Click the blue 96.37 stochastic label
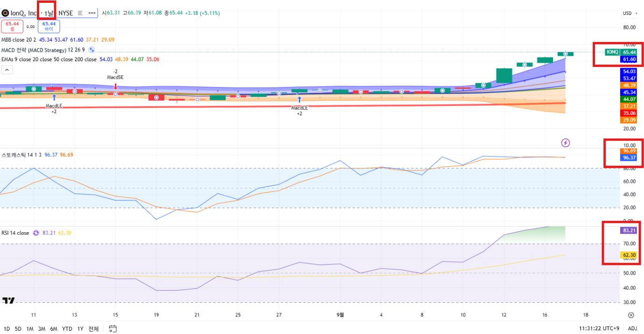Screen dimensions: 644x334 630,158
